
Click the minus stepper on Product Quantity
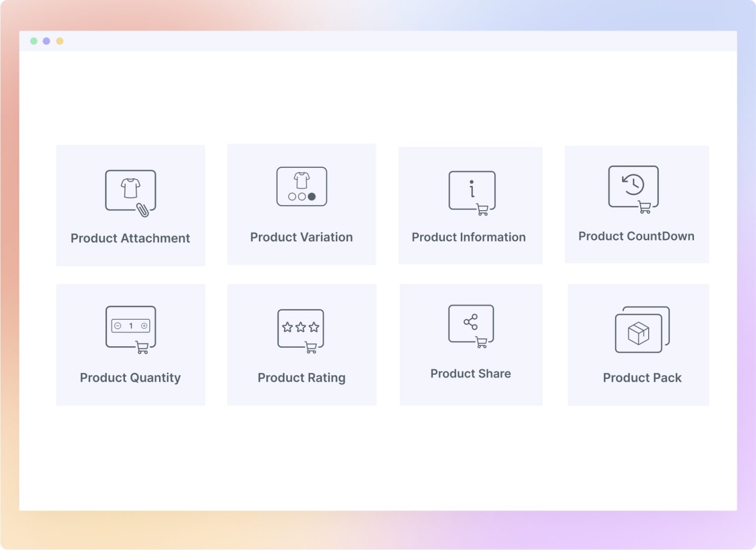coord(117,326)
